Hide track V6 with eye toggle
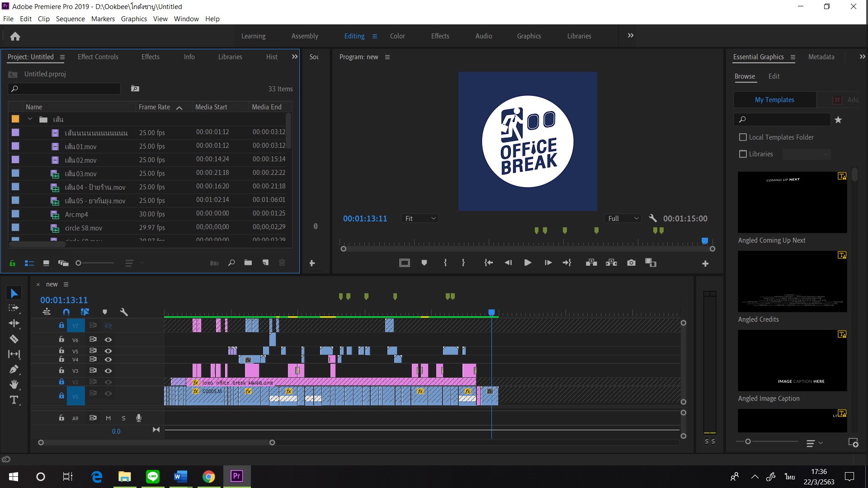 (x=108, y=340)
